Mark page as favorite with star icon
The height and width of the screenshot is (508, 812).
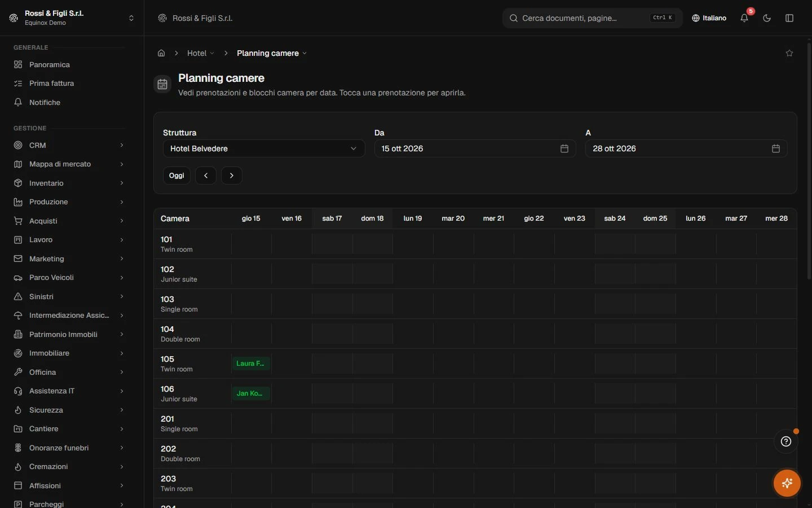point(789,53)
